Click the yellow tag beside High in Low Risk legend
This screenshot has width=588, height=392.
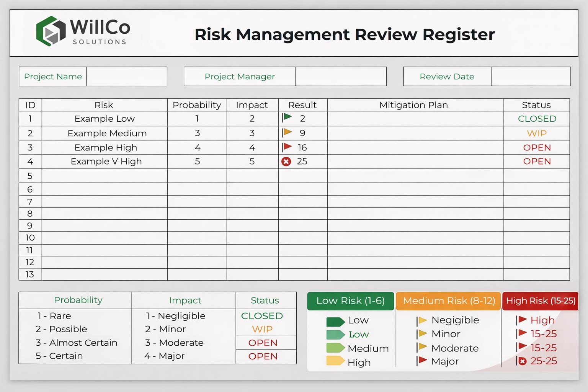(335, 361)
